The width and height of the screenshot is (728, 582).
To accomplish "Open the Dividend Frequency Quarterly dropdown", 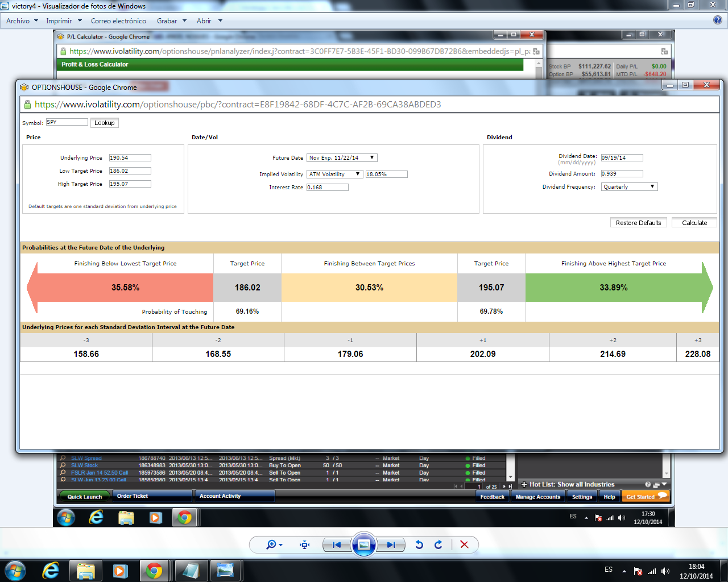I will 630,187.
